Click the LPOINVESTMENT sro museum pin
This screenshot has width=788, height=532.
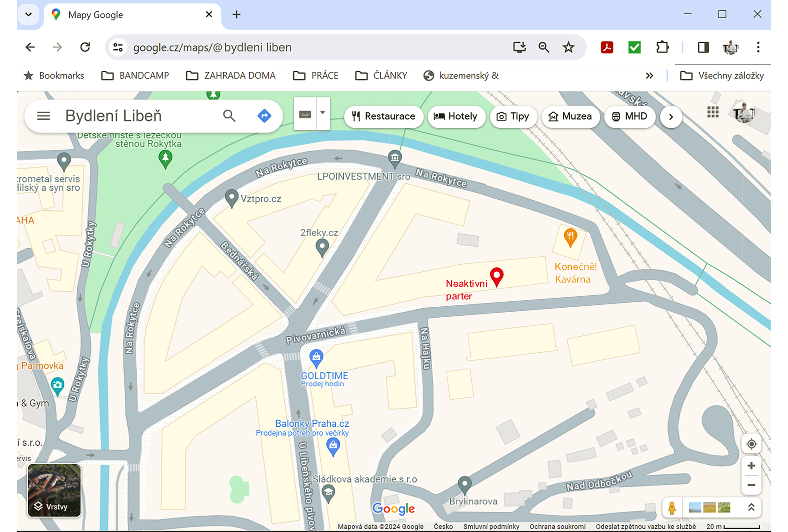(394, 159)
